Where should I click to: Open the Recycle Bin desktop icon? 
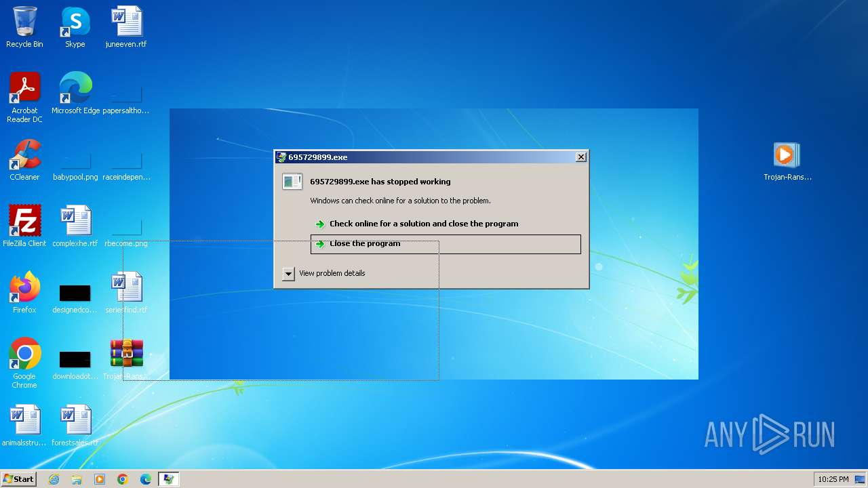[x=24, y=27]
